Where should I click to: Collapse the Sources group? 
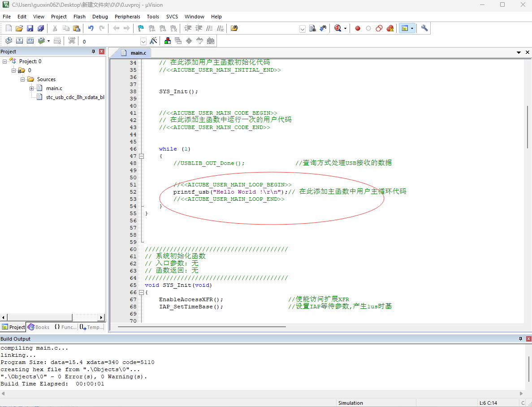[23, 79]
